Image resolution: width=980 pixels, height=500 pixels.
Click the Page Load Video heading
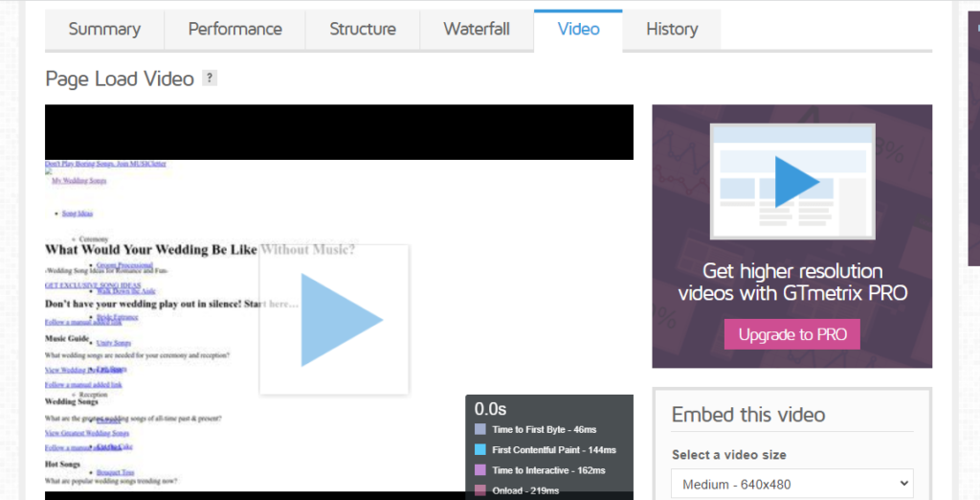(120, 79)
